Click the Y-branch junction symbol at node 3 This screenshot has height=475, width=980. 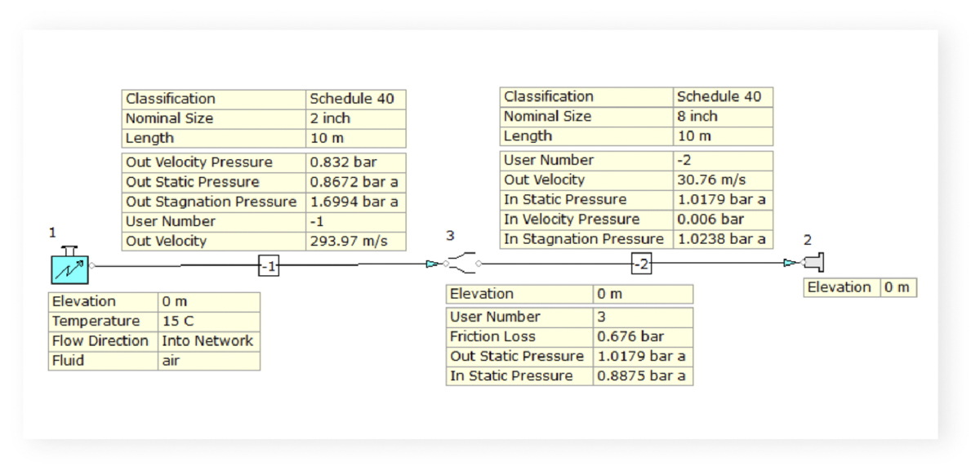(x=461, y=263)
